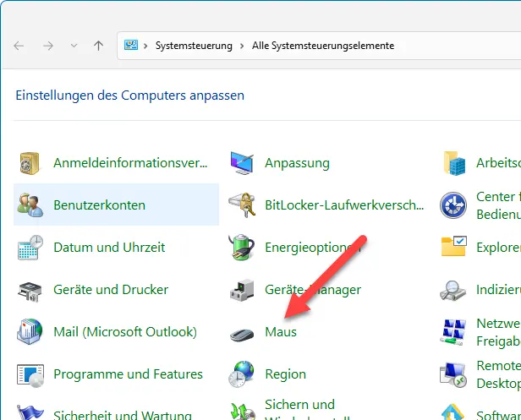Navigate back using the back arrow
Image resolution: width=521 pixels, height=420 pixels.
coord(19,46)
